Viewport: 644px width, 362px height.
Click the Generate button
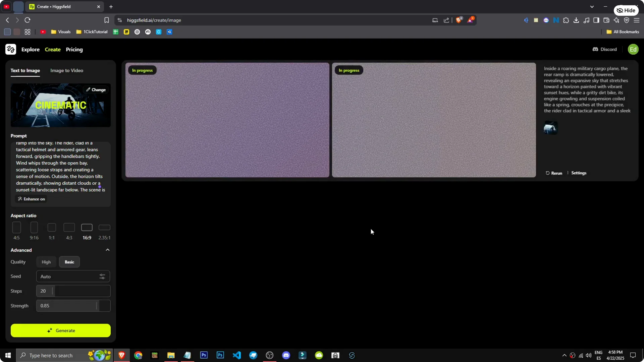pyautogui.click(x=60, y=330)
